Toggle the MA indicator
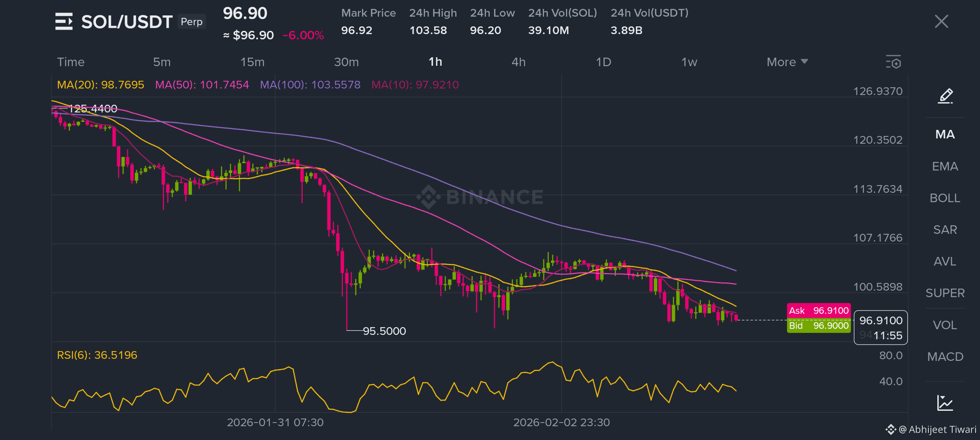The width and height of the screenshot is (980, 440). click(945, 134)
